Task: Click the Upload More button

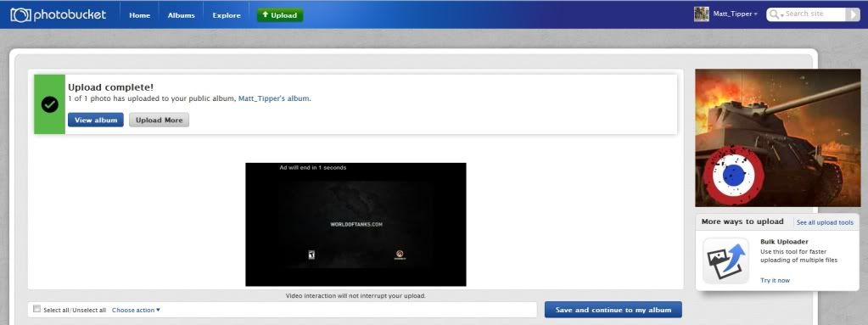Action: (x=159, y=120)
